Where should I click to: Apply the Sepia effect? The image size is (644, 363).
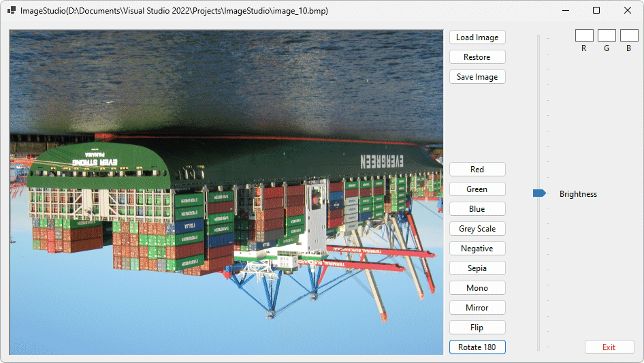point(477,268)
